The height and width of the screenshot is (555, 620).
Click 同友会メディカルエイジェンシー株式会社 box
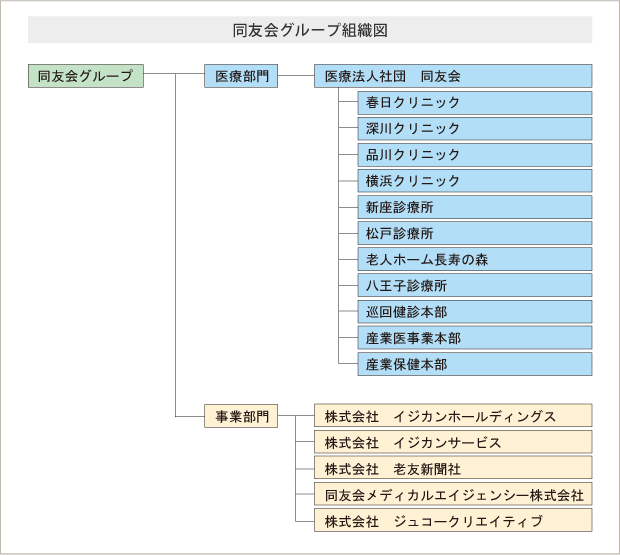(453, 494)
